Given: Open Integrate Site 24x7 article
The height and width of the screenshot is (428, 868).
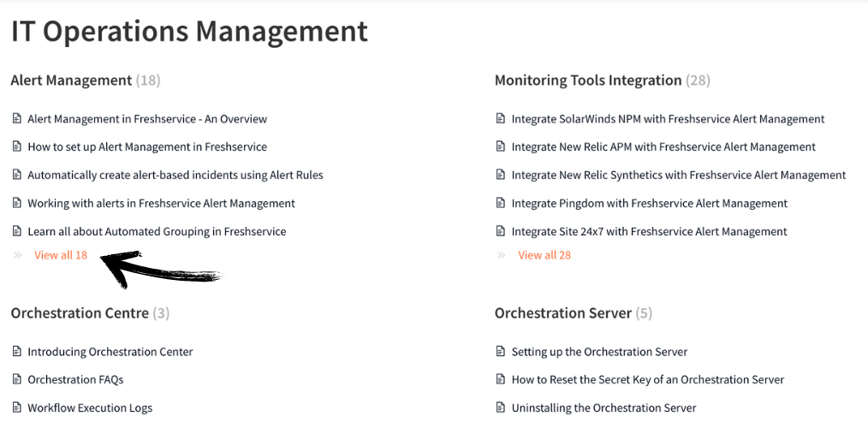Looking at the screenshot, I should [650, 231].
